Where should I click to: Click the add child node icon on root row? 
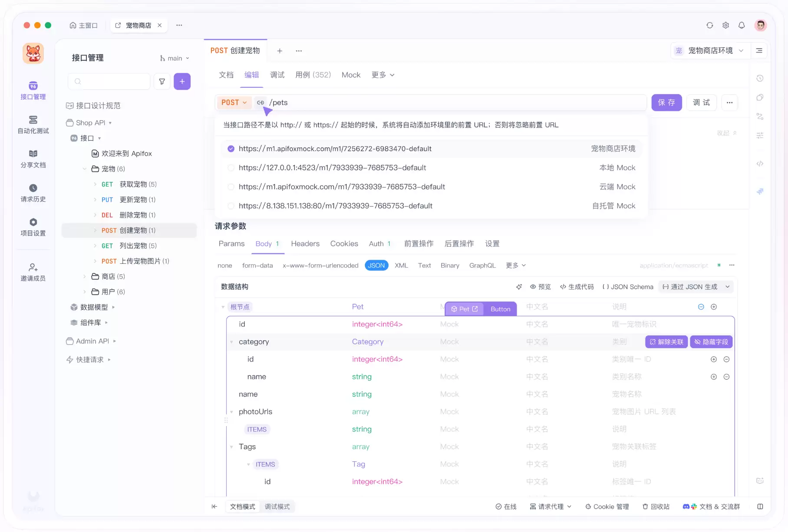(714, 307)
